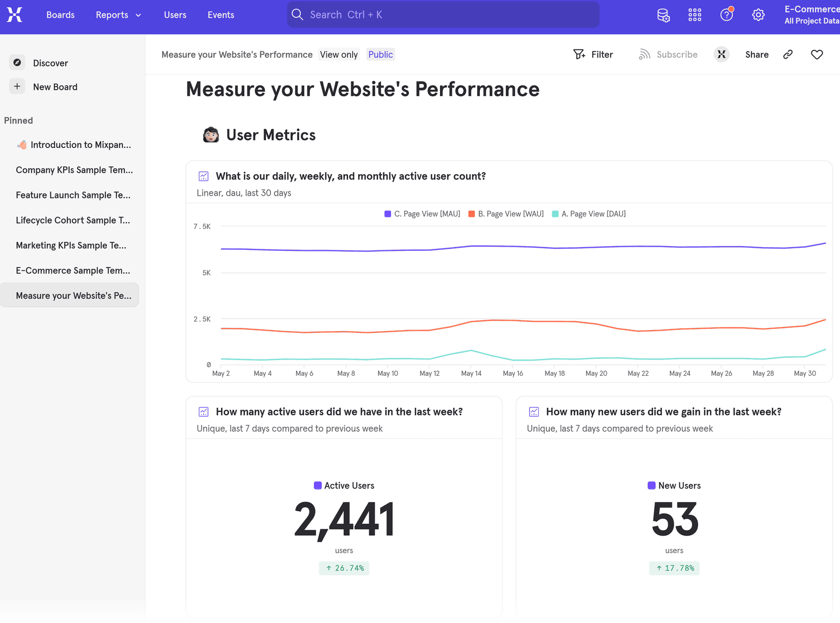Copy the board link icon

(787, 54)
